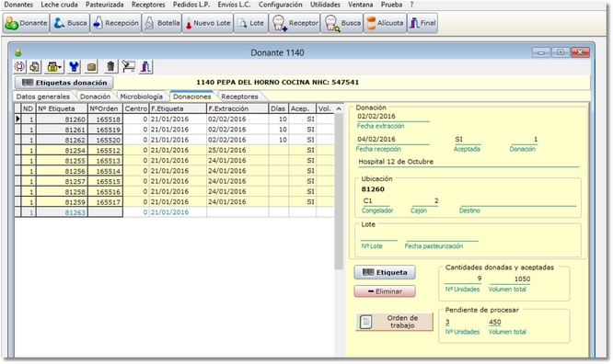Click the copy documents icon in donor toolbar
Screen dimensions: 613x364
pos(34,67)
